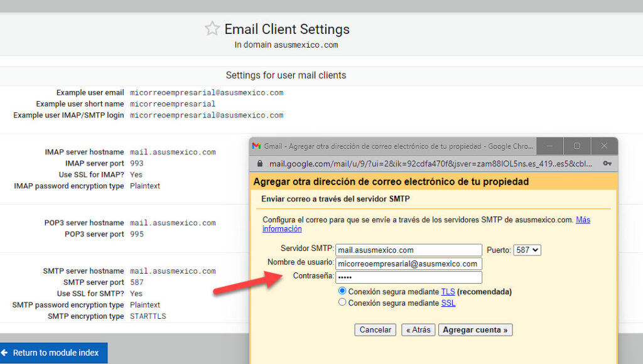Click the Agregar cuenta » button

coord(475,329)
